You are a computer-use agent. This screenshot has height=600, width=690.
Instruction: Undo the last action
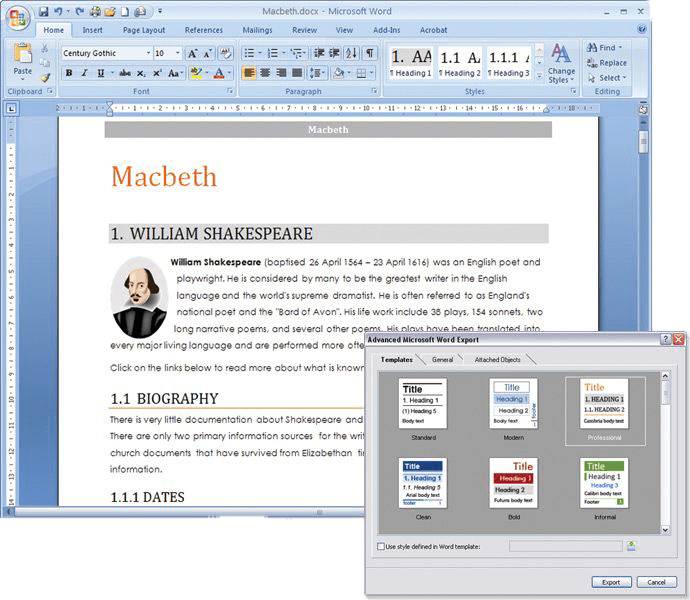click(x=58, y=11)
